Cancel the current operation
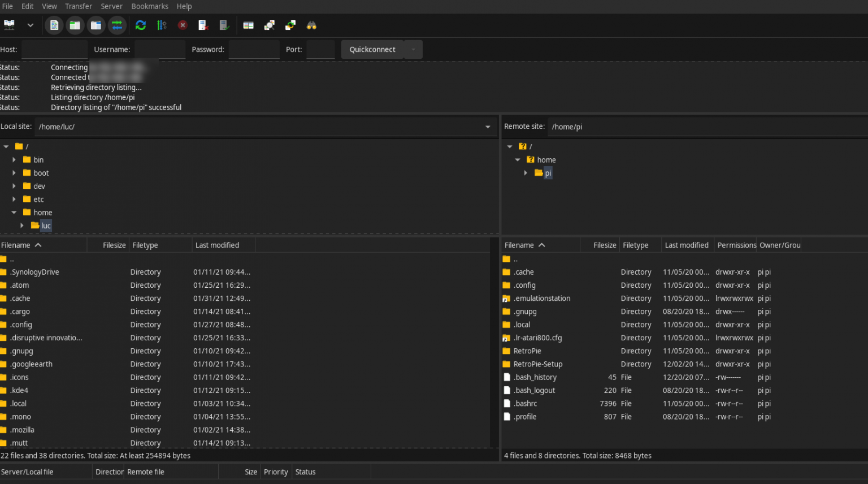 183,25
